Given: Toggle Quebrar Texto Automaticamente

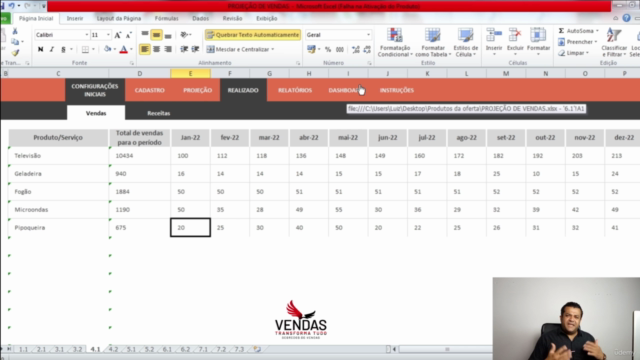Looking at the screenshot, I should [253, 35].
